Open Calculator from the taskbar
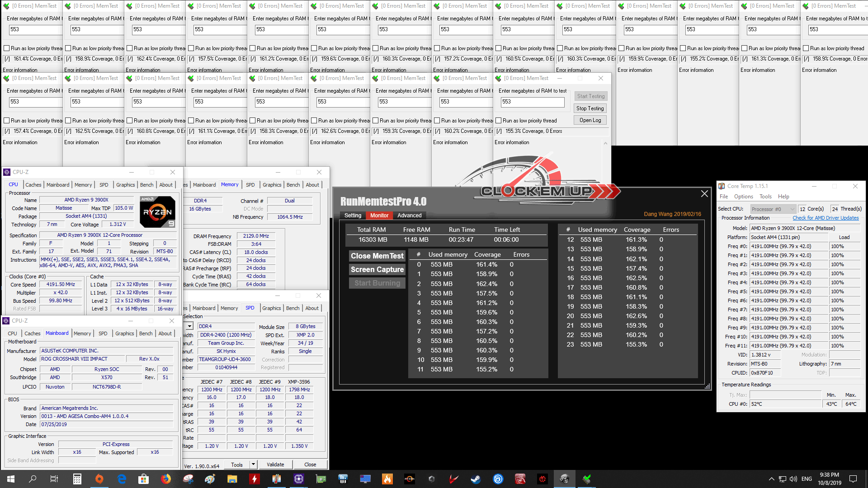 77,479
